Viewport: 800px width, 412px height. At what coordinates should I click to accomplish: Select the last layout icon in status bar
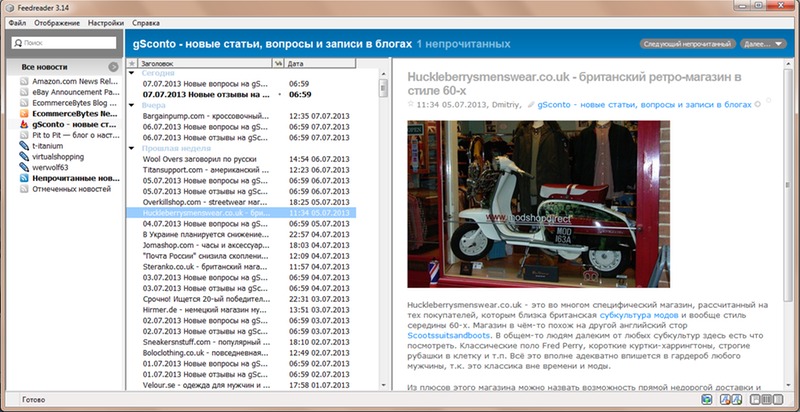[x=778, y=400]
